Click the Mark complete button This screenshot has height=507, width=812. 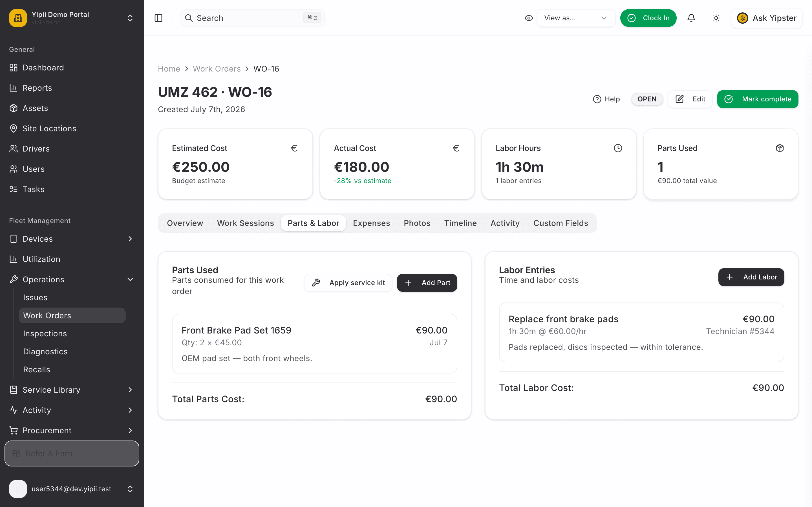click(758, 99)
